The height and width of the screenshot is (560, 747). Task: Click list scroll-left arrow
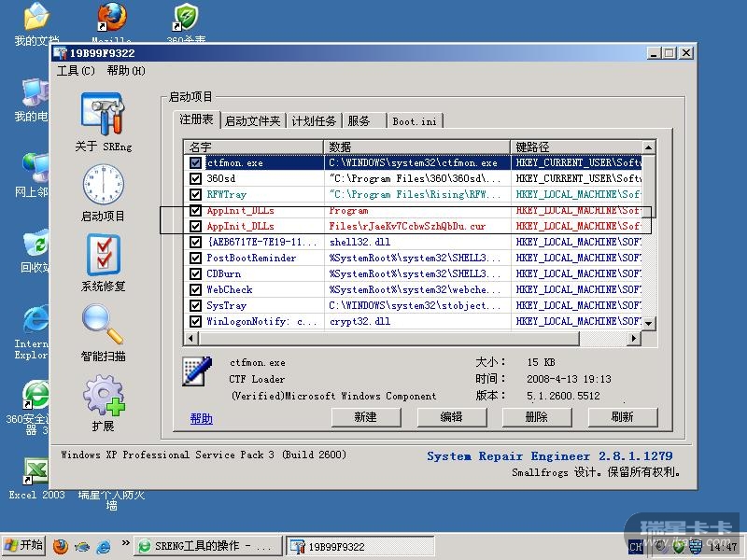[191, 339]
